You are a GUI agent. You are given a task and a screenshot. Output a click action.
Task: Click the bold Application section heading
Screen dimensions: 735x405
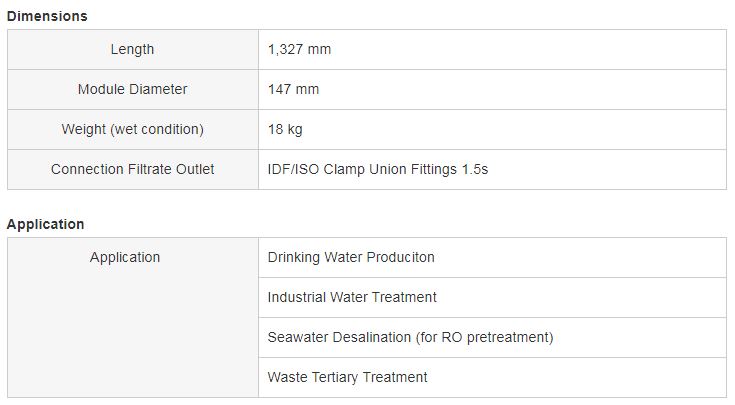(45, 224)
